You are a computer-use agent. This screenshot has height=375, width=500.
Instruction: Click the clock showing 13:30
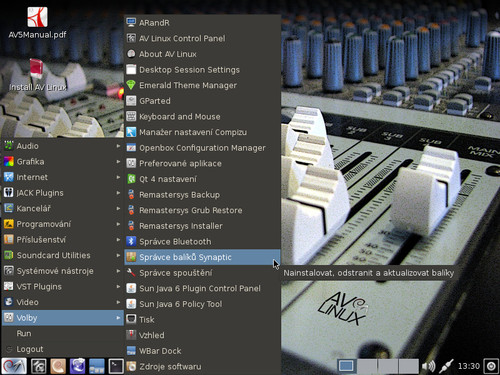click(x=469, y=366)
